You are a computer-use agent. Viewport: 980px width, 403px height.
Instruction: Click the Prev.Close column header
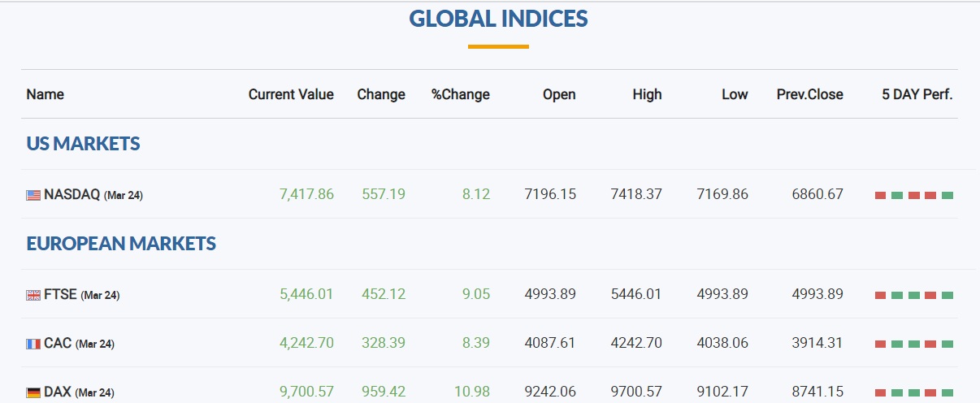point(810,94)
